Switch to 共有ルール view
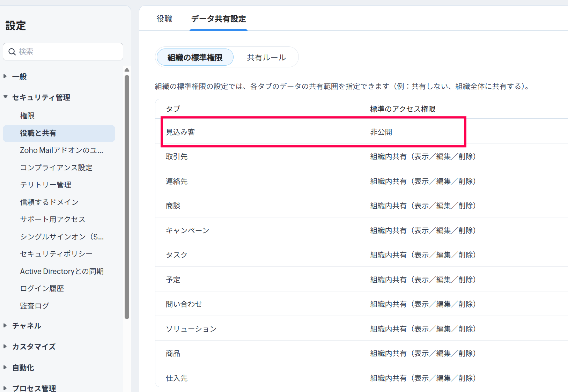Viewport: 568px width, 392px height. coord(266,57)
